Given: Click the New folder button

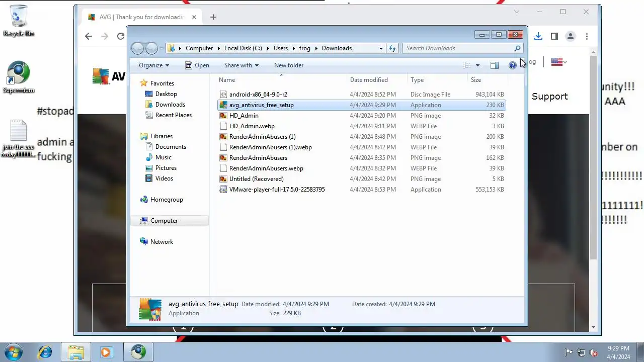Looking at the screenshot, I should coord(289,65).
